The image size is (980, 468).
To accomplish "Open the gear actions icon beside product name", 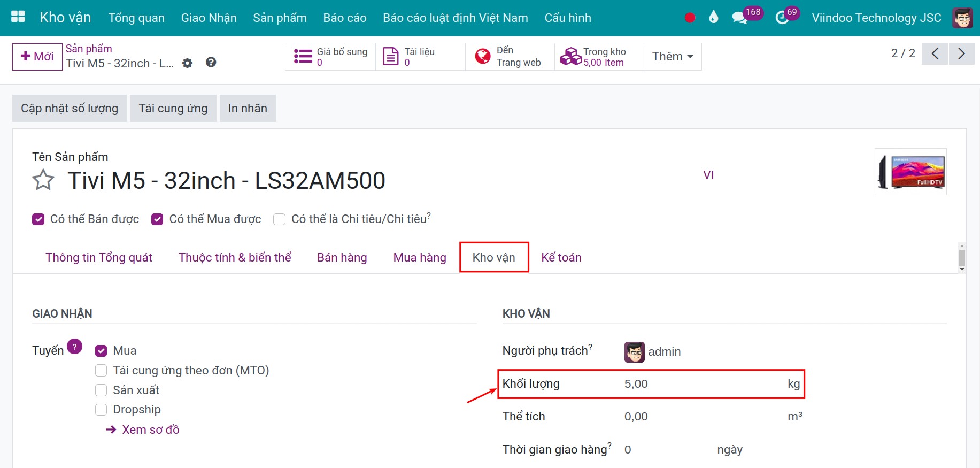I will click(x=187, y=63).
